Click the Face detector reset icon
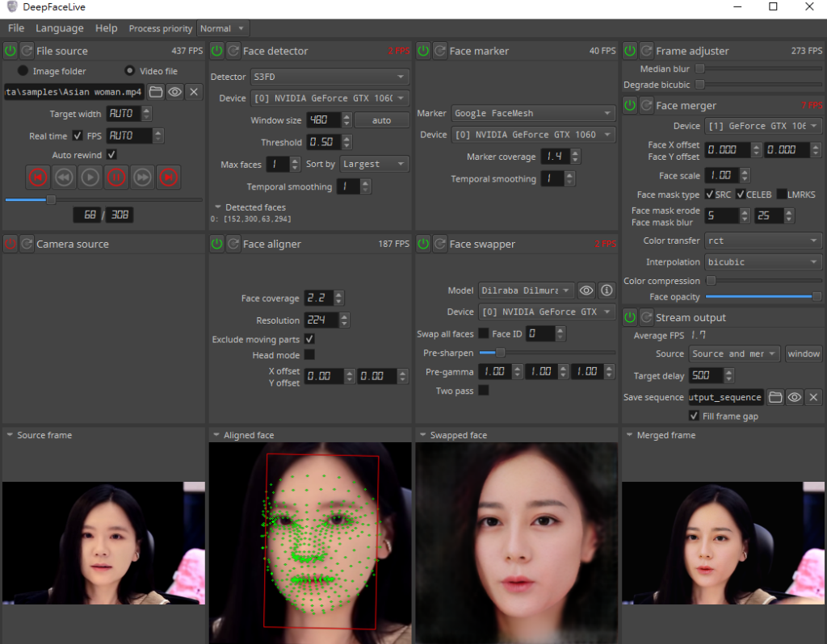This screenshot has height=644, width=827. point(233,51)
